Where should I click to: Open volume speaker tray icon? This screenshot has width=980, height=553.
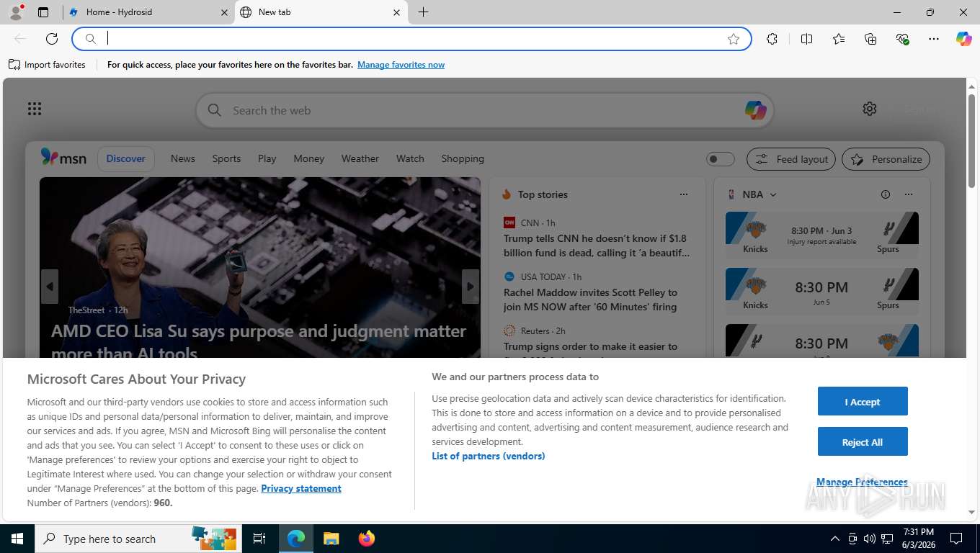click(870, 539)
